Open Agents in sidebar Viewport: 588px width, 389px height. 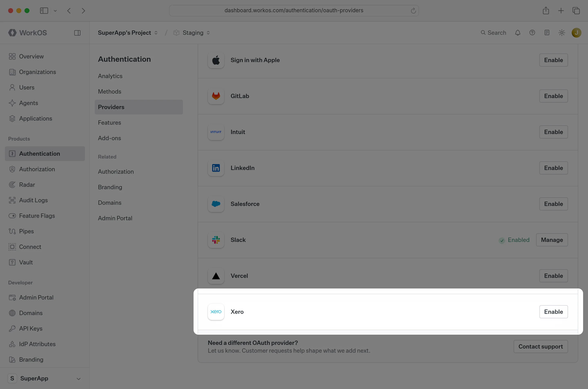click(45, 103)
